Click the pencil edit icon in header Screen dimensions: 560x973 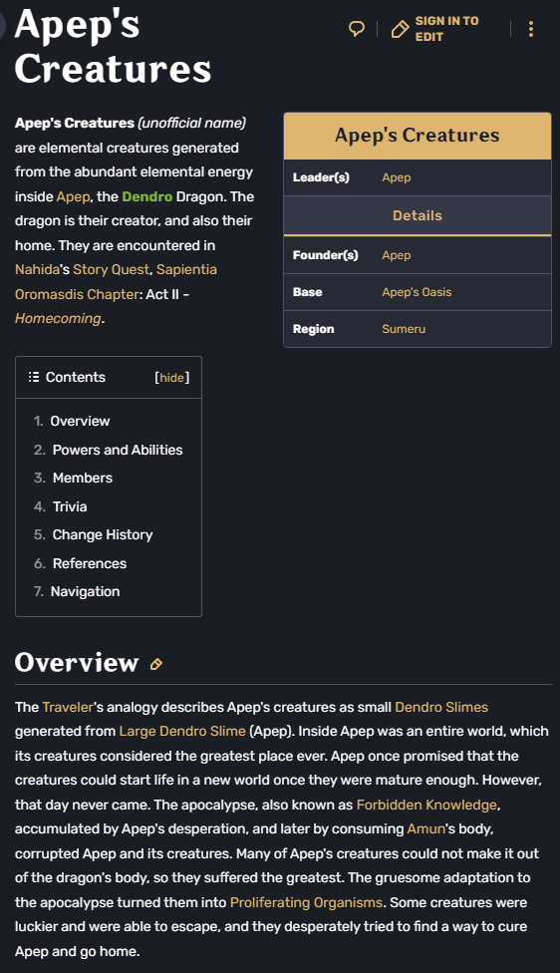point(400,29)
